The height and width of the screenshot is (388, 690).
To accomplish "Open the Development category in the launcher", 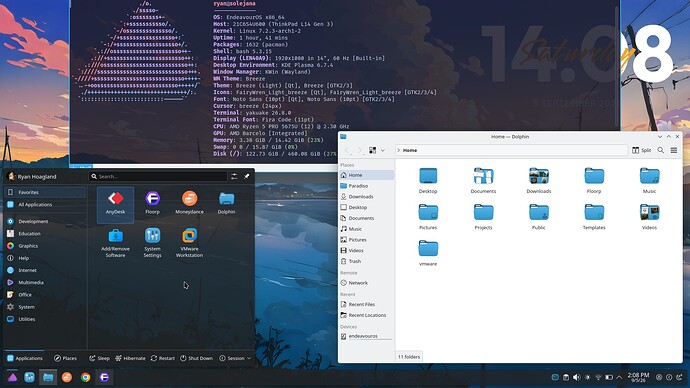I will pyautogui.click(x=45, y=221).
